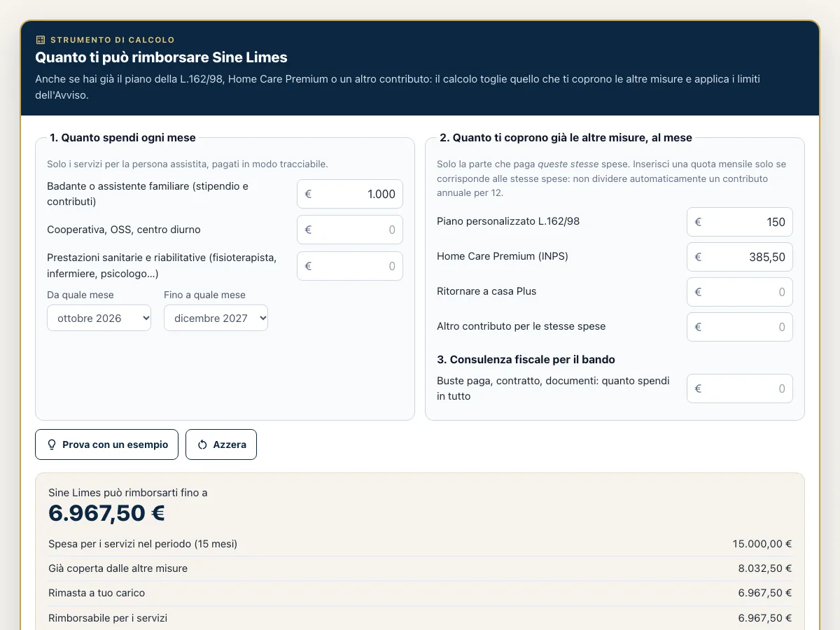This screenshot has height=630, width=840.
Task: Click the label Già coperta dalle altre misure
Action: (118, 568)
